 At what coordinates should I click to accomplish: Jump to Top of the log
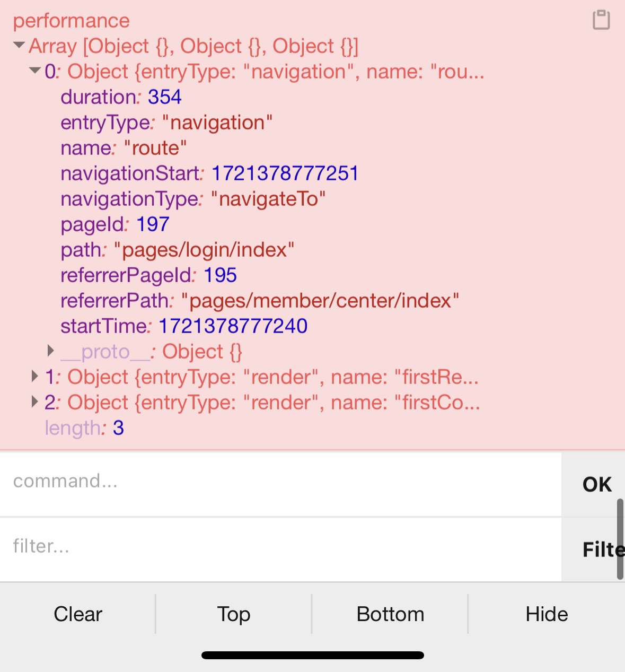point(234,614)
